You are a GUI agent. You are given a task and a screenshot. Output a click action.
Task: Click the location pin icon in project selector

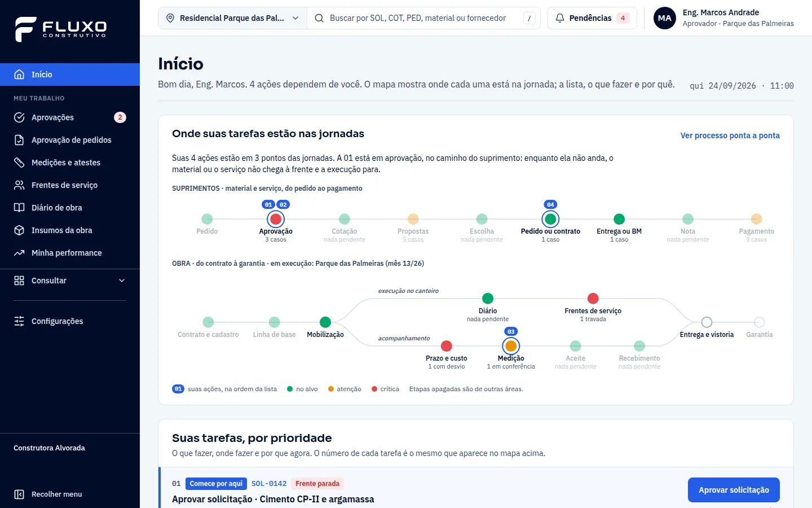[x=170, y=18]
